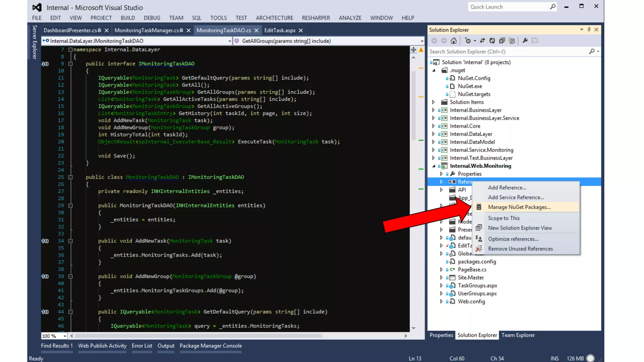Expand the Internal.BusinessLayer project node
This screenshot has height=362, width=644.
click(434, 110)
